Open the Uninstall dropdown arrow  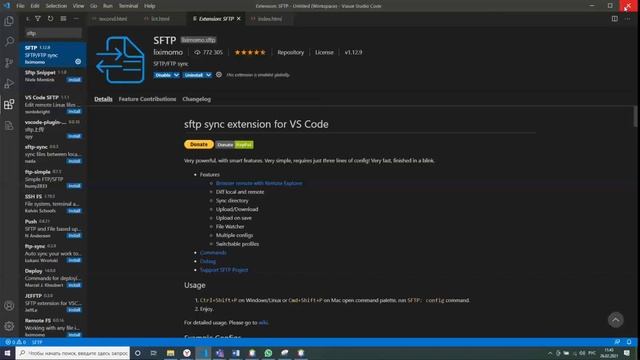(x=208, y=75)
